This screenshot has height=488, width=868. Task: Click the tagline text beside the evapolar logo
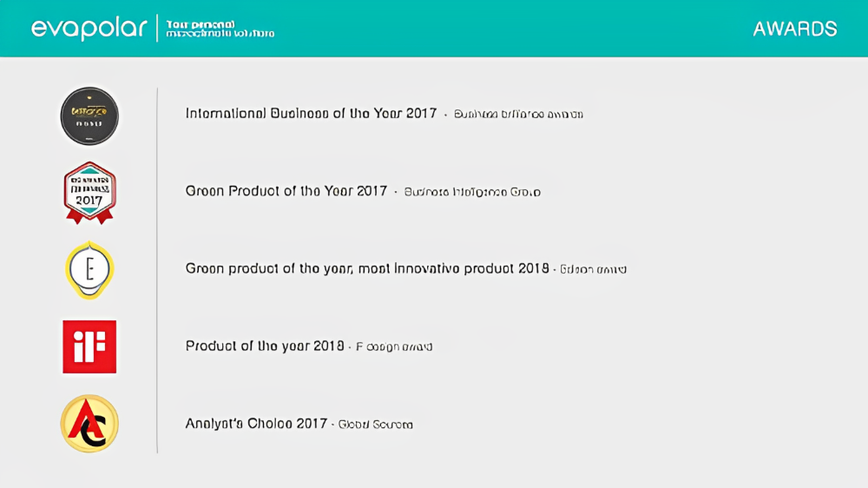point(220,28)
